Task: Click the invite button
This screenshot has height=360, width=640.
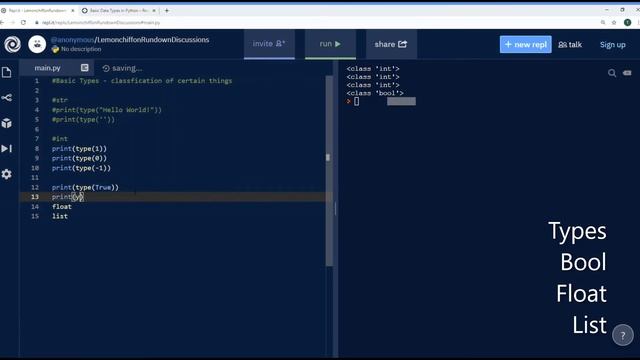Action: [x=269, y=44]
